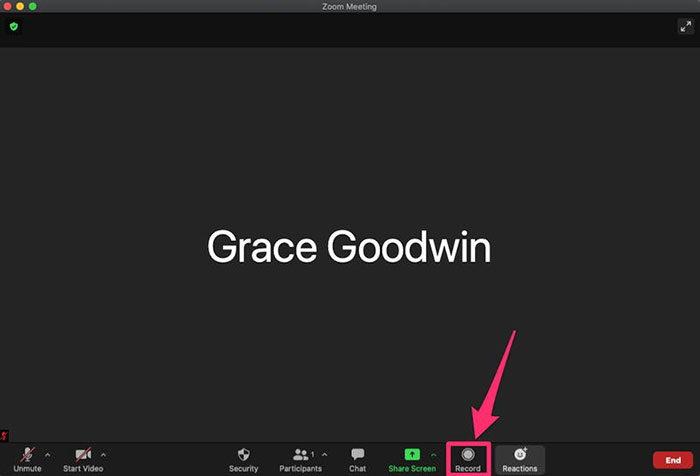
Task: Click the Grace Goodwin name display
Action: pyautogui.click(x=349, y=245)
